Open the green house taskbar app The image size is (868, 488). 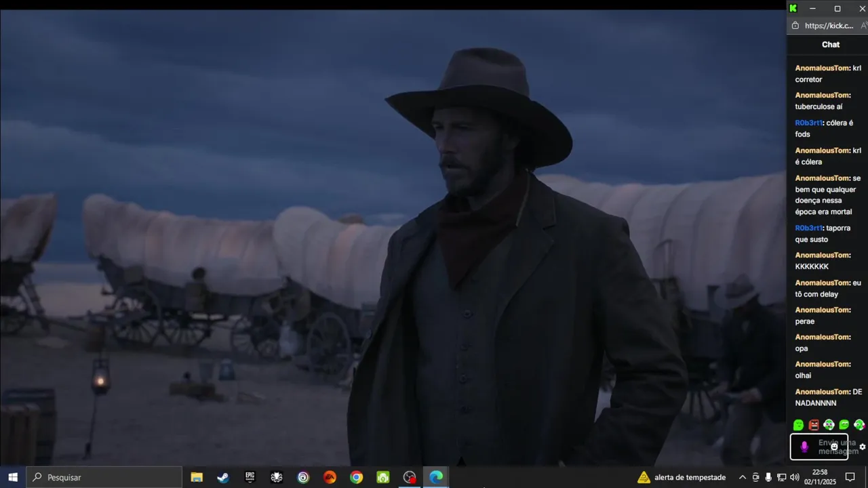coord(383,477)
